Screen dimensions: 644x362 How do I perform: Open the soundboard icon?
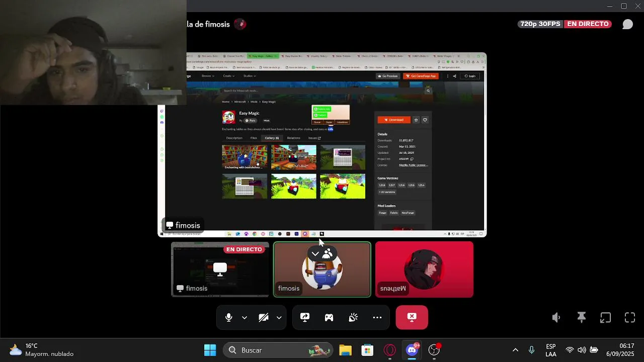coord(353,317)
